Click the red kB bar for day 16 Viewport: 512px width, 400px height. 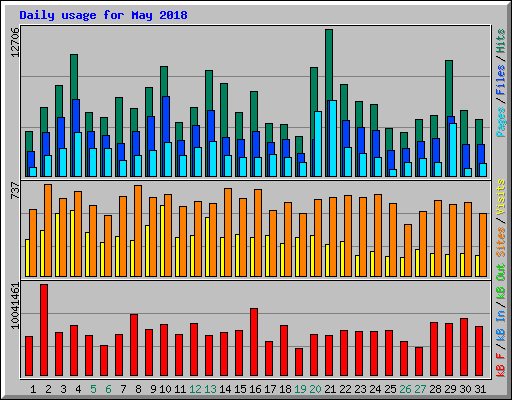254,342
